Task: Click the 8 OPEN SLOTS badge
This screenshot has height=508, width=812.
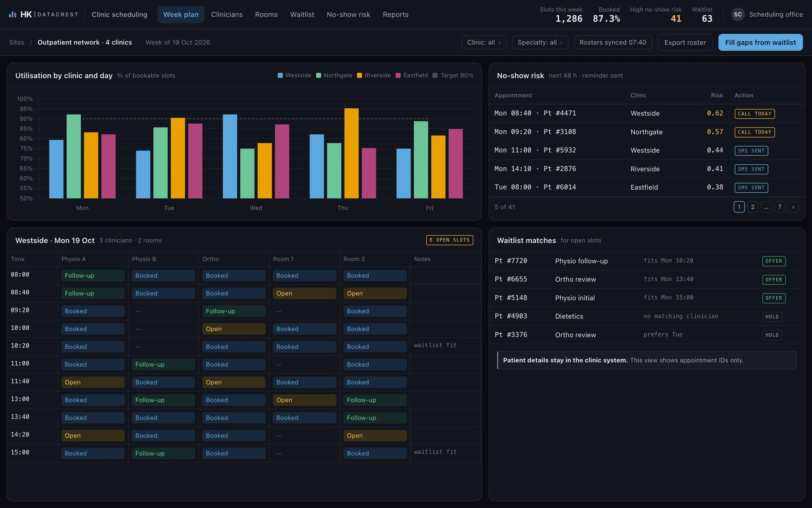Action: point(450,240)
